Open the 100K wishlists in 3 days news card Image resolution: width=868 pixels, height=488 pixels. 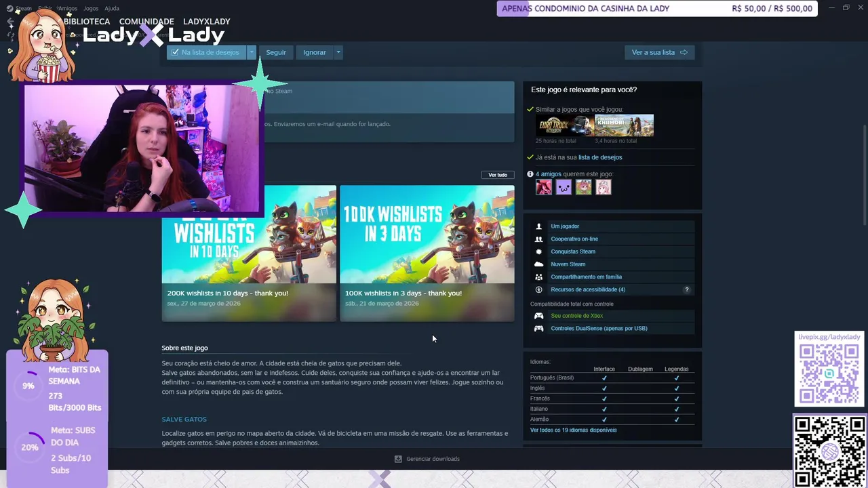click(427, 253)
